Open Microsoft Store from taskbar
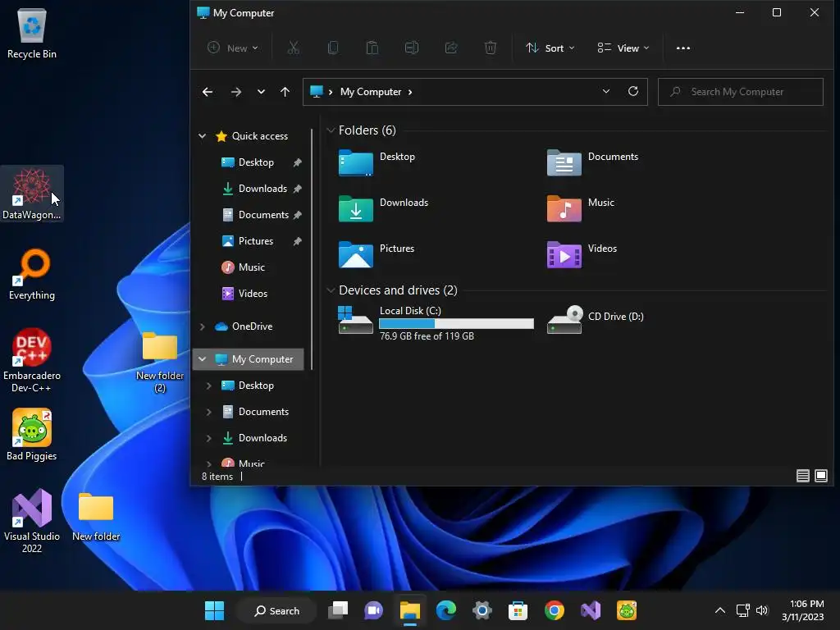 click(518, 610)
